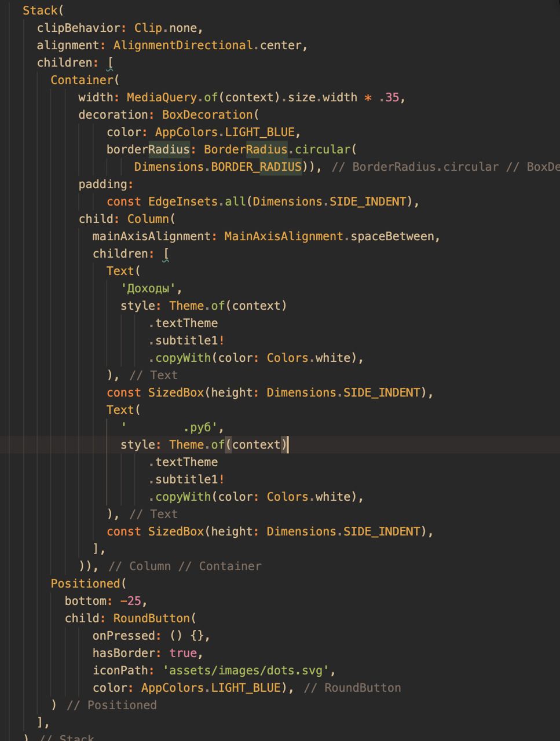The image size is (560, 741).
Task: Click the 'Stack(' keyword on the first line
Action: [43, 10]
